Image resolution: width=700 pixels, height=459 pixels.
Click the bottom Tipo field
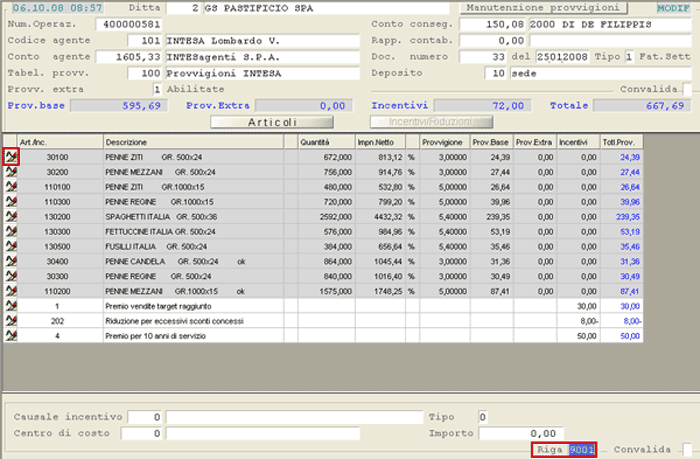coord(483,417)
